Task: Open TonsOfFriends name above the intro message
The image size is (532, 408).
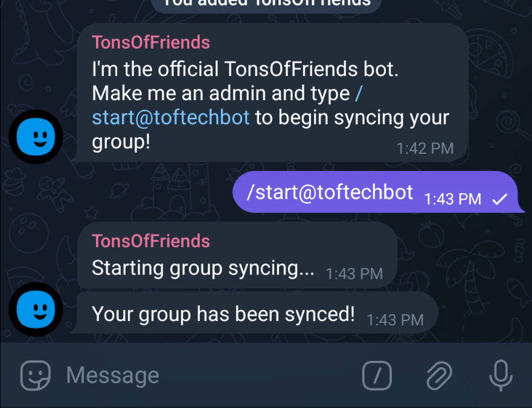Action: tap(151, 42)
